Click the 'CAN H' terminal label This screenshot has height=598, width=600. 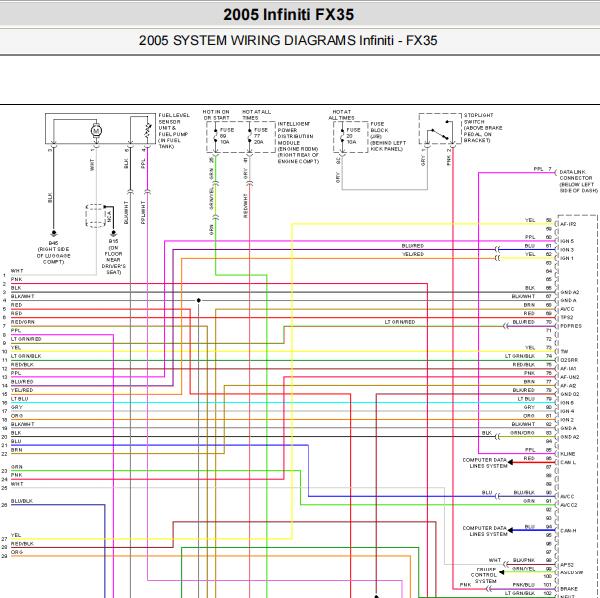coord(568,531)
